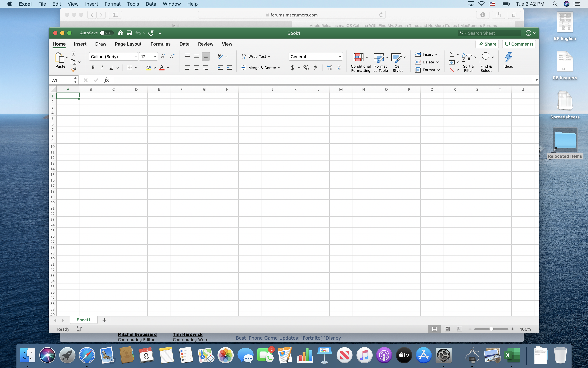Apply comma style number format
Viewport: 588px width, 368px height.
(315, 68)
